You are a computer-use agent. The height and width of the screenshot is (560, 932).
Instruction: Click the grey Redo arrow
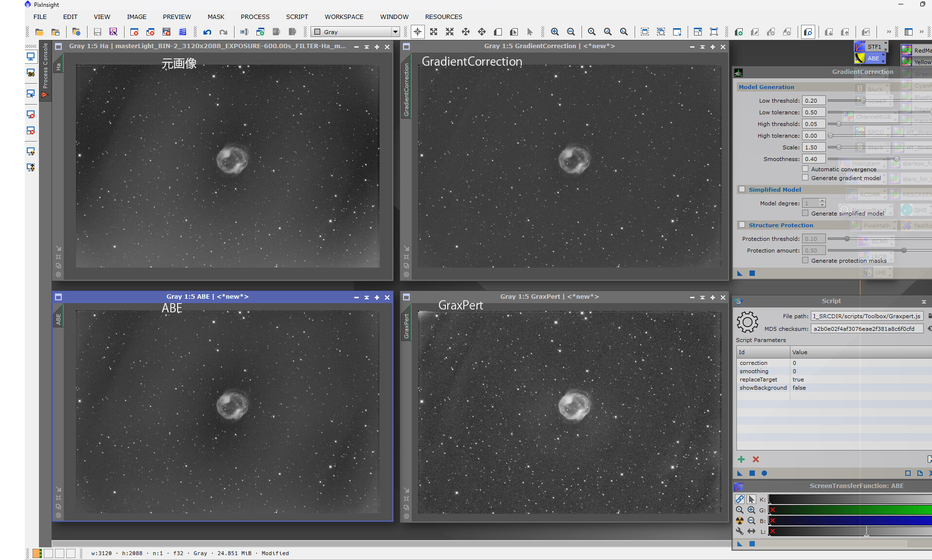click(223, 32)
